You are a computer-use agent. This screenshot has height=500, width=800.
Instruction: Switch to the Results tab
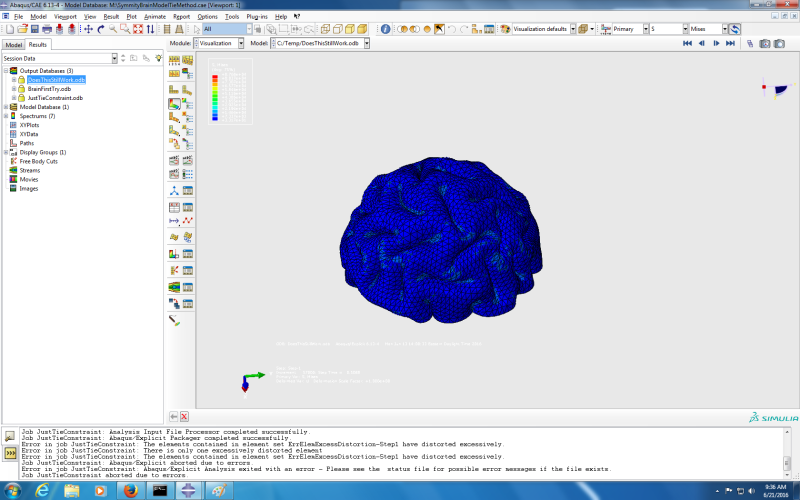pyautogui.click(x=37, y=44)
